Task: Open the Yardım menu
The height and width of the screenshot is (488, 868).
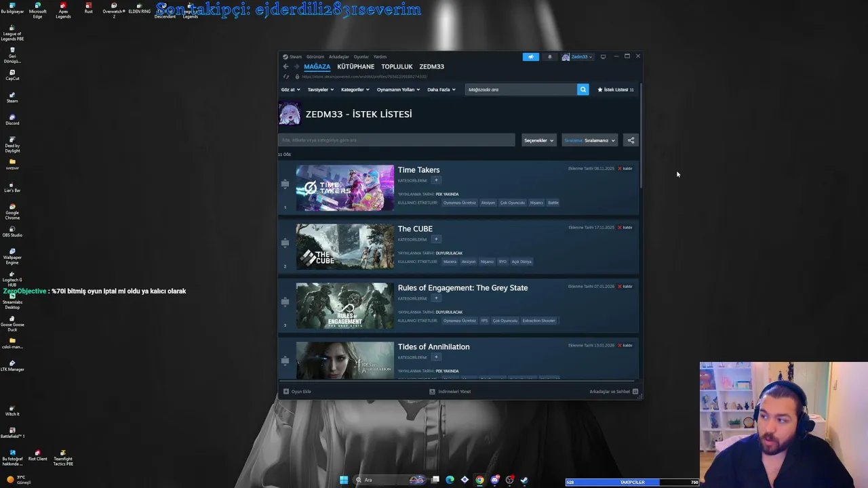Action: point(380,57)
